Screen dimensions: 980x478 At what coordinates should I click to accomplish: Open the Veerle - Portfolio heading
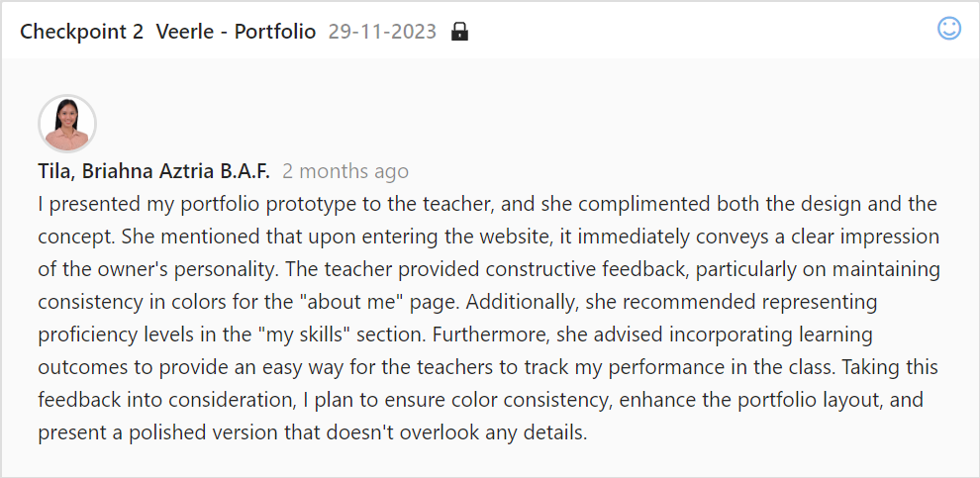pyautogui.click(x=236, y=32)
